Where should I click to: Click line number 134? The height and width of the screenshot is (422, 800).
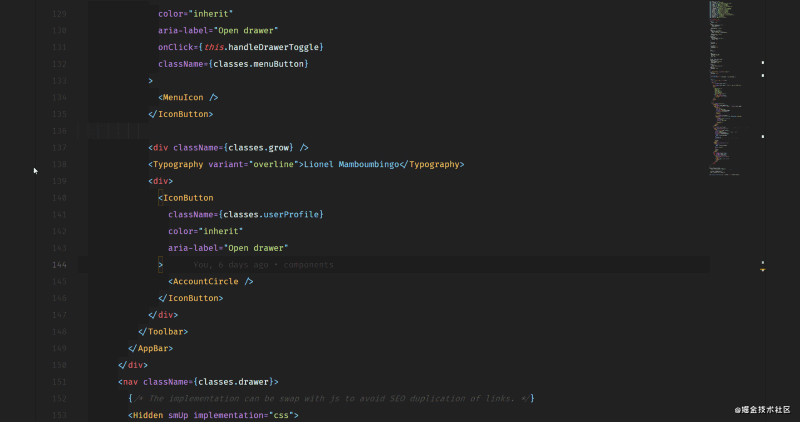tap(59, 97)
